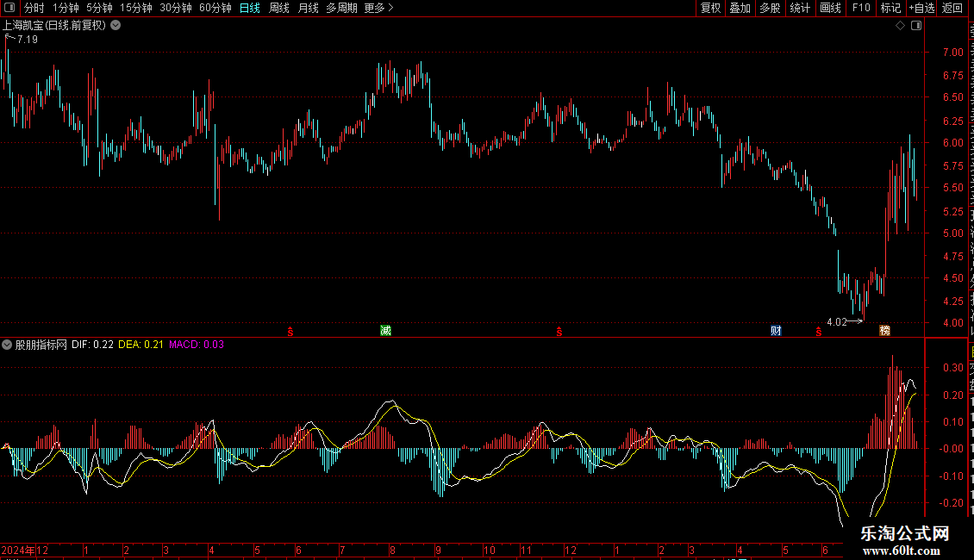Open F10 company info
Screen dimensions: 974x560
click(x=861, y=8)
